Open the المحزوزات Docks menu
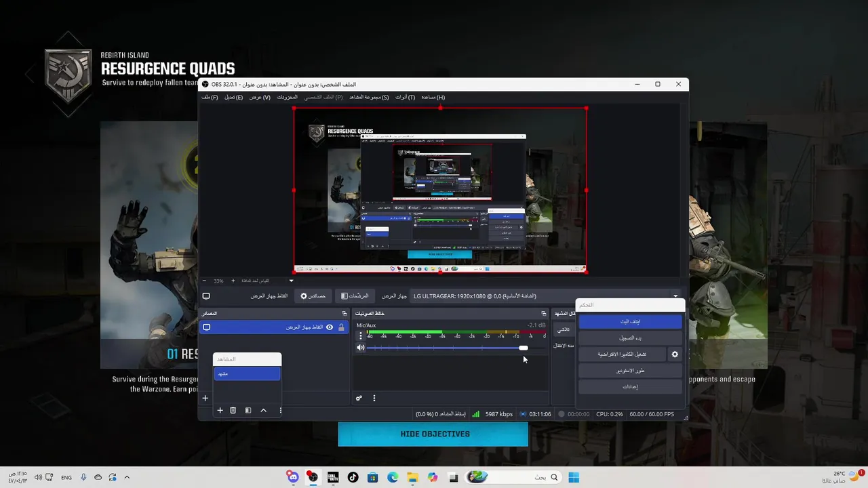The image size is (868, 488). (287, 97)
